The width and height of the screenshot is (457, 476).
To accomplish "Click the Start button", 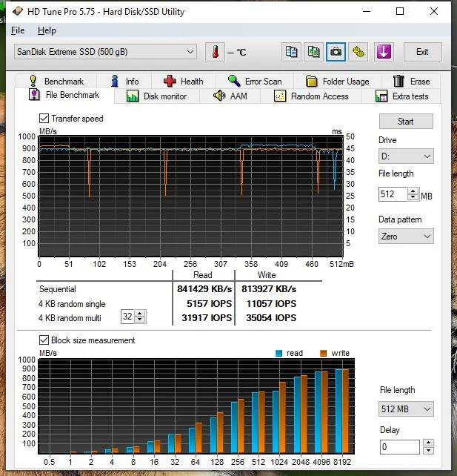I will [x=406, y=122].
